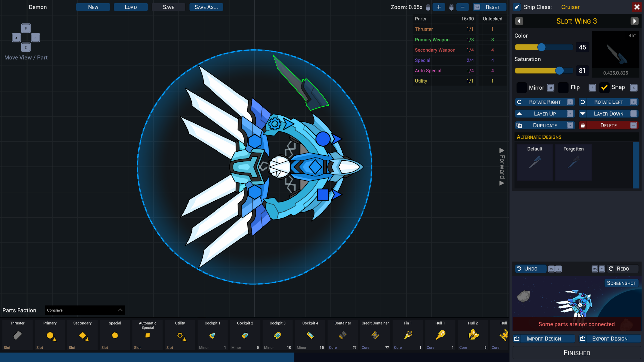Image resolution: width=644 pixels, height=362 pixels.
Task: Go to previous slot with left arrow
Action: tap(519, 21)
